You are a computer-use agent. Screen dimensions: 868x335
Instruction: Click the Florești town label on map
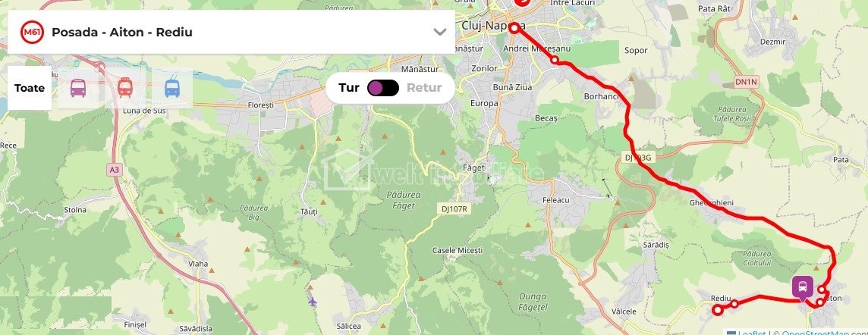(261, 105)
